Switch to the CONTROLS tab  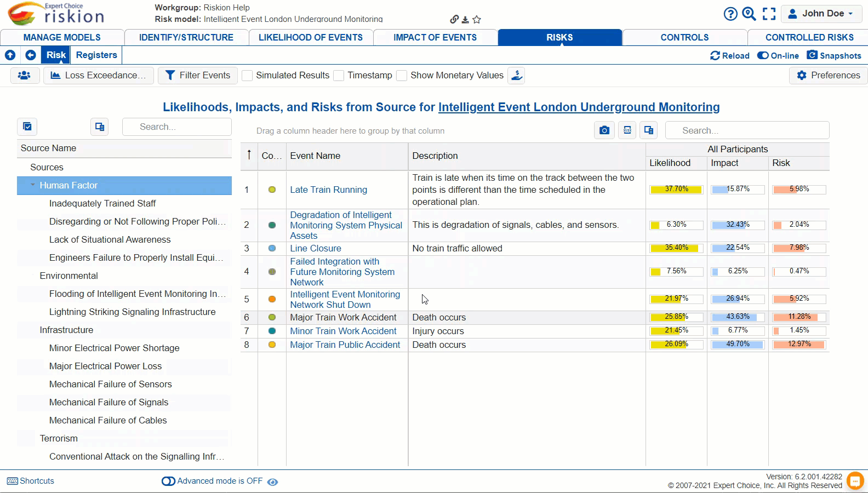click(x=684, y=37)
